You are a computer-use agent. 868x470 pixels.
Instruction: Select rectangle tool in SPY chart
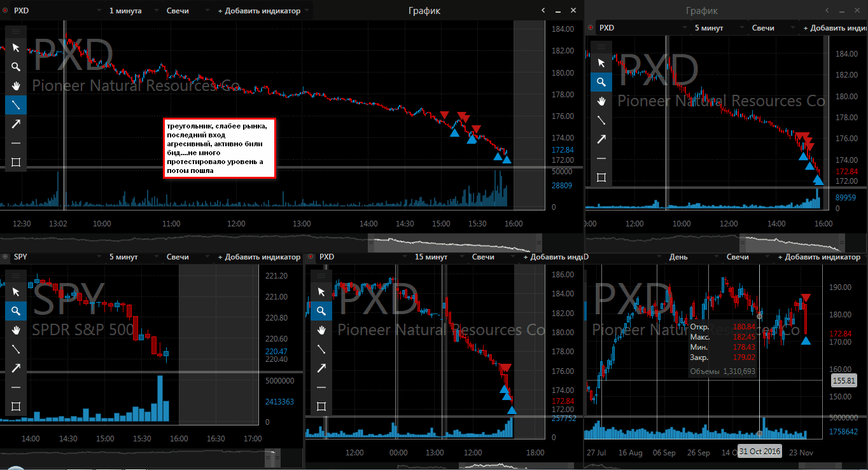[16, 406]
